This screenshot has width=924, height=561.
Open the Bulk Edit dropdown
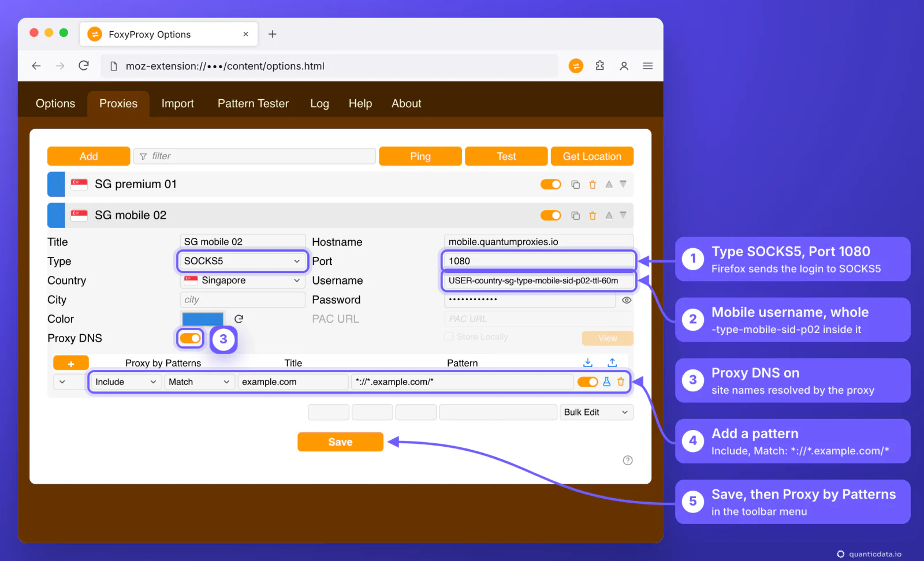coord(596,412)
